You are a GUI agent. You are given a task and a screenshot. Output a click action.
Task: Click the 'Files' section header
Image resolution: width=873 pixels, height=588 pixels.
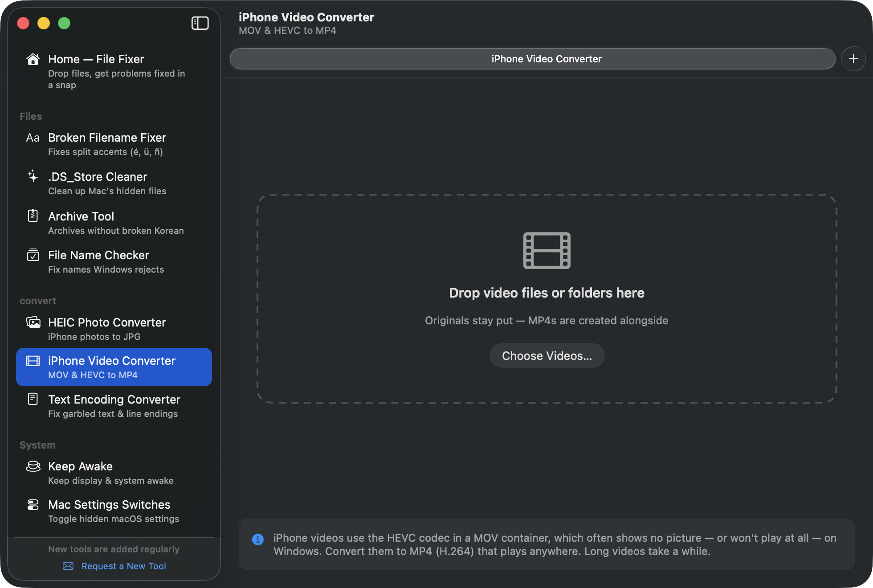click(x=31, y=116)
